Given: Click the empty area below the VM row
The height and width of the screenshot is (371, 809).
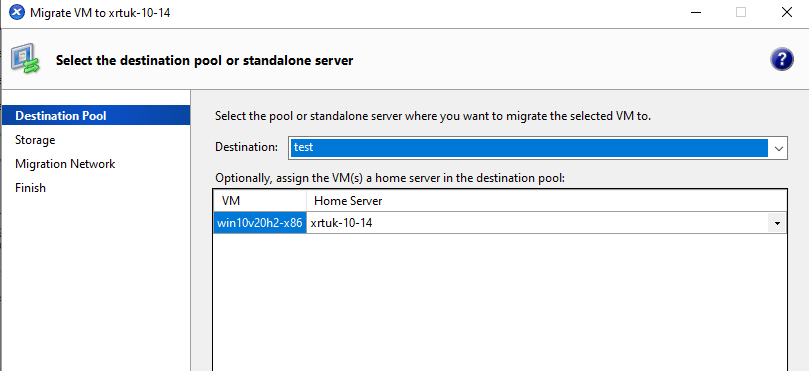Looking at the screenshot, I should pyautogui.click(x=500, y=302).
